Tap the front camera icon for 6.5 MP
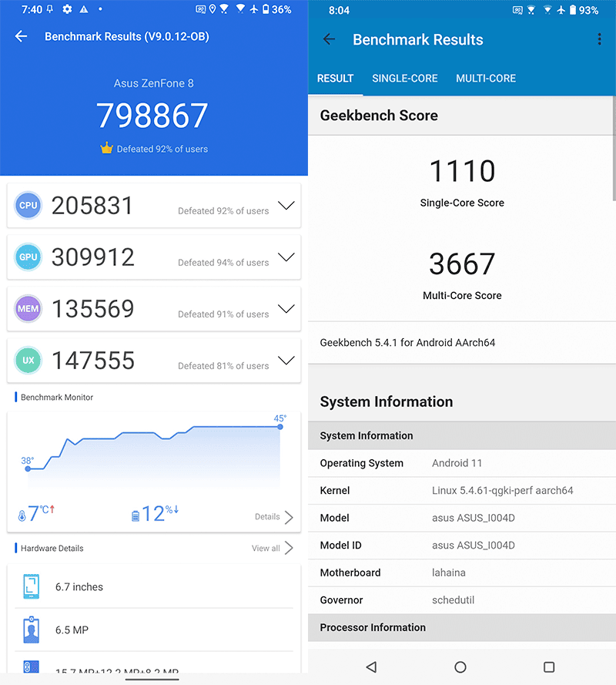The image size is (616, 685). [31, 630]
